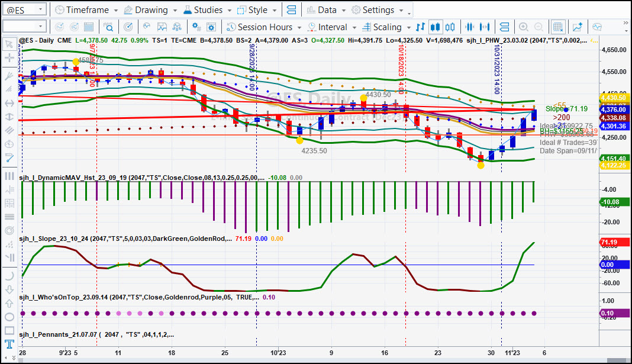632x364 pixels.
Task: Click the data table grid icon
Action: [89, 27]
